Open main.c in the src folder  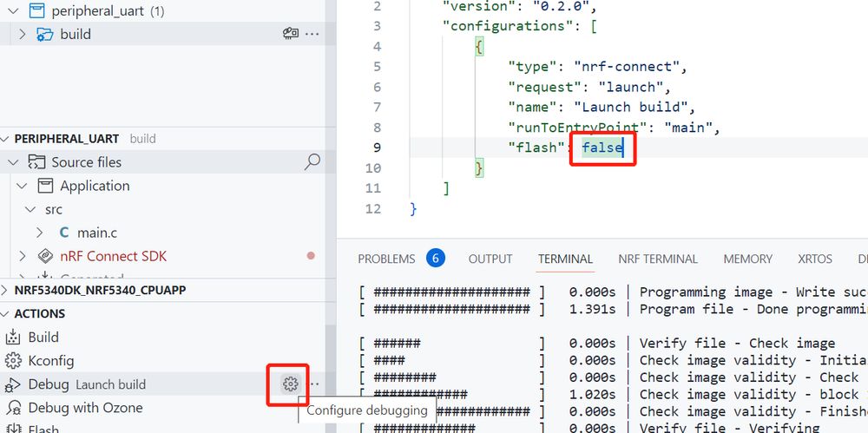click(x=96, y=233)
